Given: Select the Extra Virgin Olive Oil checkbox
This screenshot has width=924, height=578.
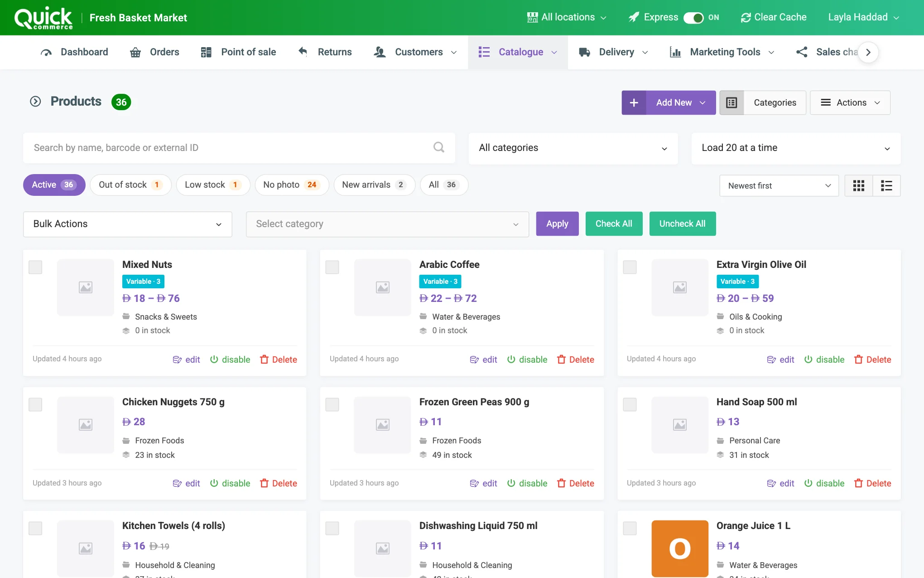Looking at the screenshot, I should (630, 267).
